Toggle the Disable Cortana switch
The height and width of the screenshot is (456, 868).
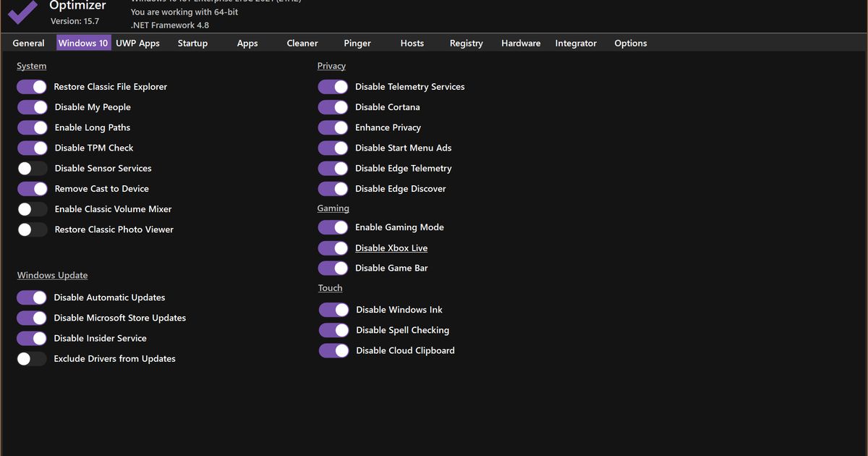(333, 107)
